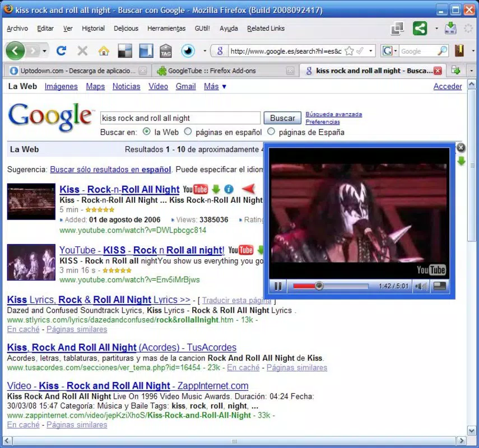Click the URL address bar
This screenshot has height=448, width=479.
pos(286,51)
